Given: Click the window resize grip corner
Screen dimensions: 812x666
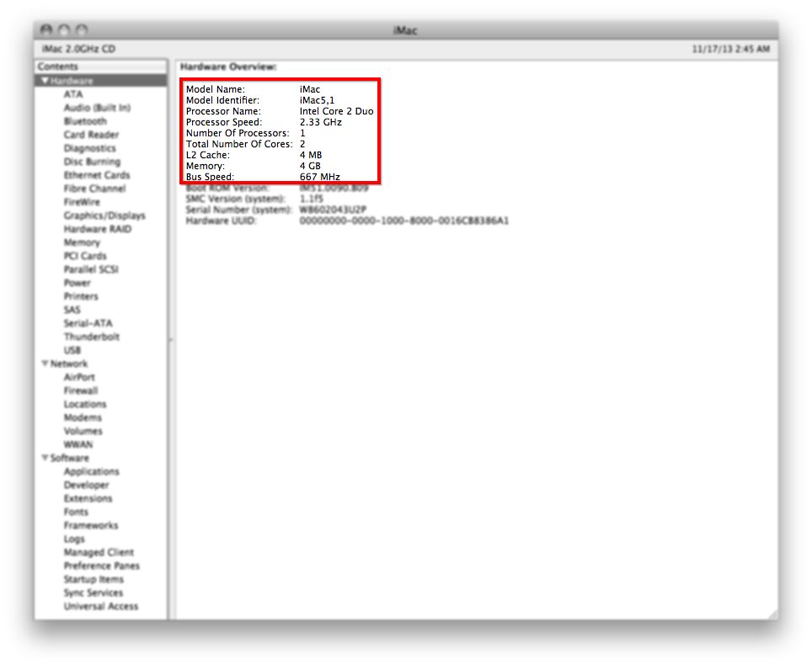Looking at the screenshot, I should tap(772, 615).
